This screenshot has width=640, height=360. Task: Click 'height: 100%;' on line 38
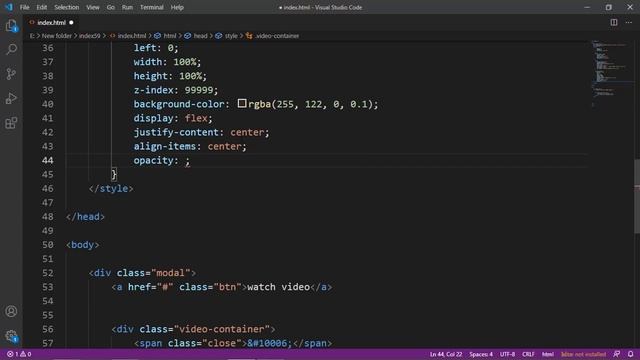coord(170,76)
